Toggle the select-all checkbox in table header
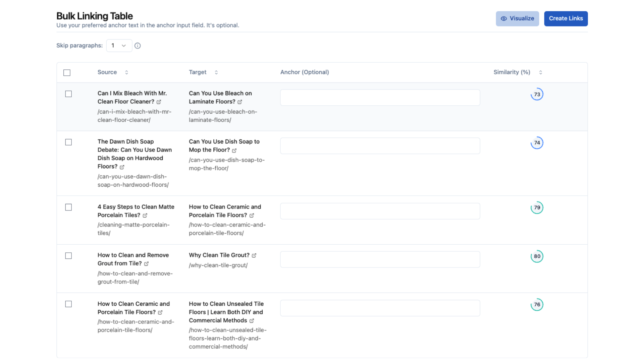The image size is (644, 362). pos(67,73)
